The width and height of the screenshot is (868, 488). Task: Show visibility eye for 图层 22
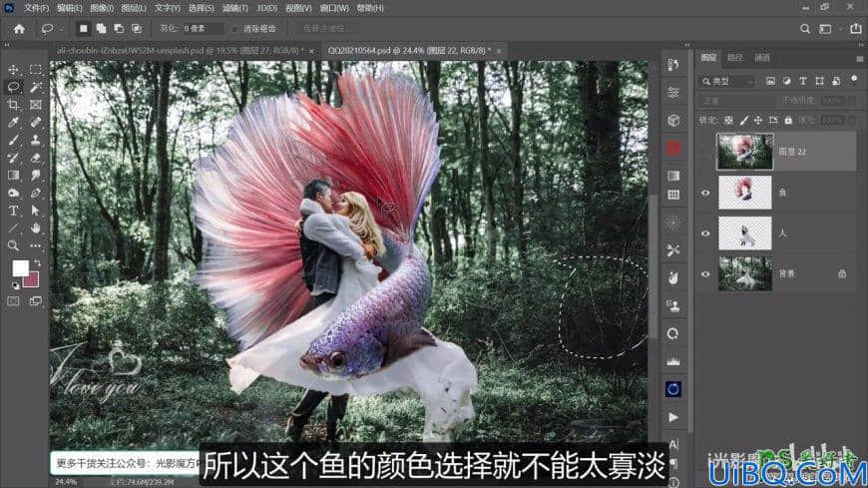point(705,152)
